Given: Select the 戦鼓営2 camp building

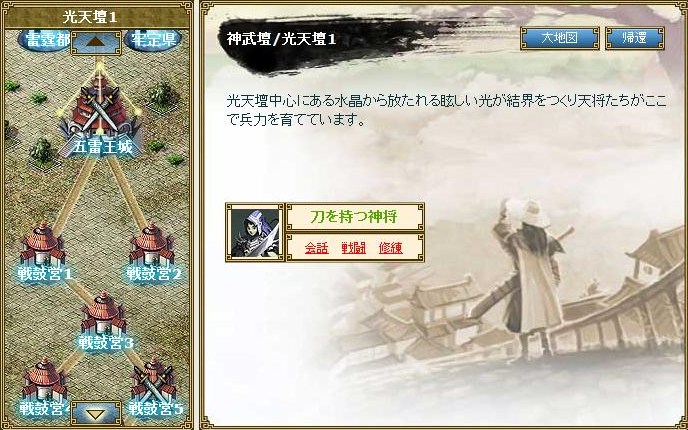Looking at the screenshot, I should coord(152,250).
